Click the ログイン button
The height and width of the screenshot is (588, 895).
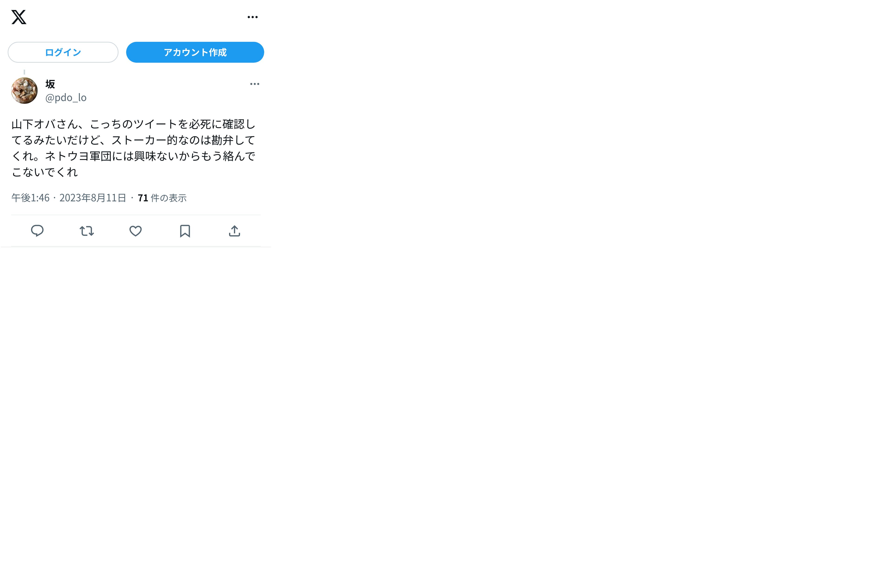click(63, 52)
